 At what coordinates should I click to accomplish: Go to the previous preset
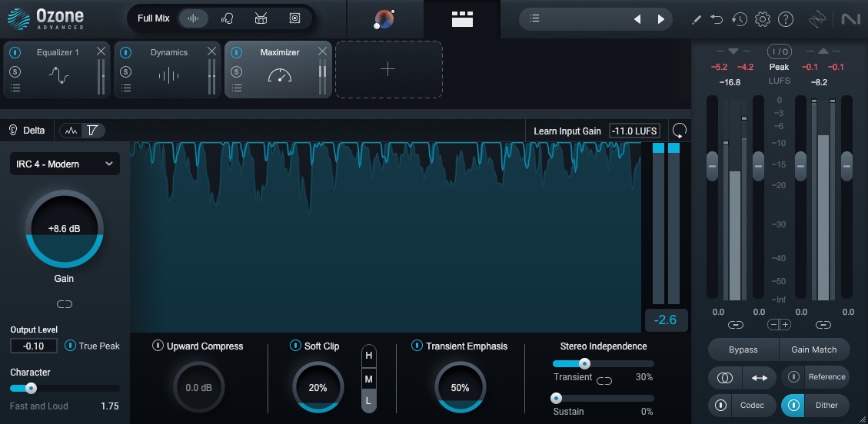(637, 19)
